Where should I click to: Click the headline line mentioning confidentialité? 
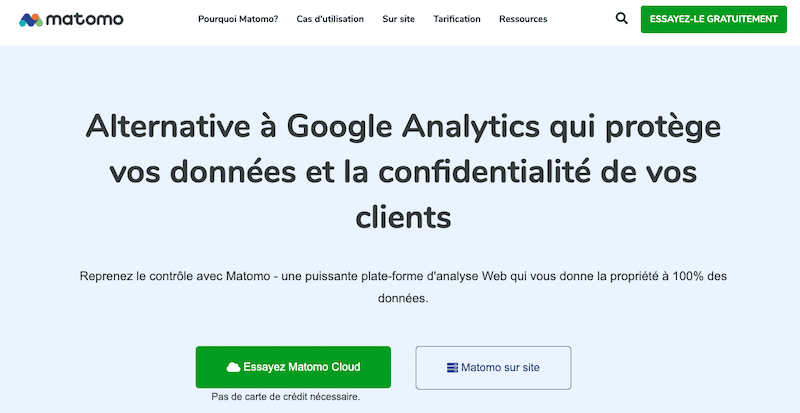[403, 171]
